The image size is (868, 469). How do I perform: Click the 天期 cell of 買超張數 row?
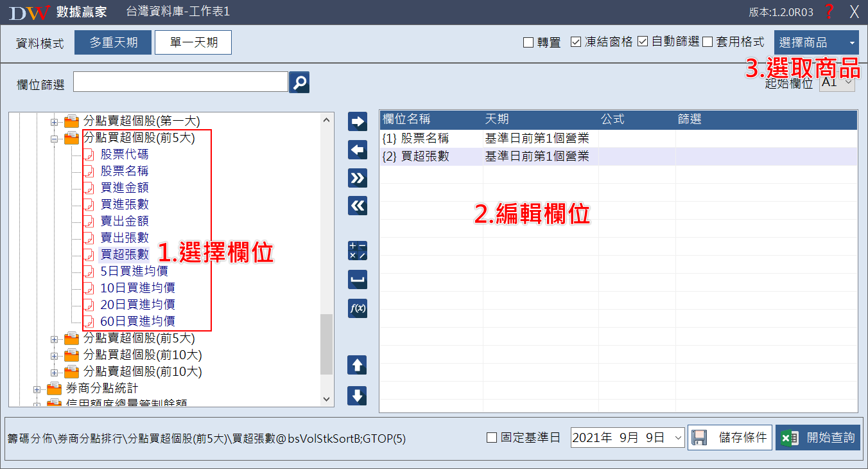[x=541, y=156]
